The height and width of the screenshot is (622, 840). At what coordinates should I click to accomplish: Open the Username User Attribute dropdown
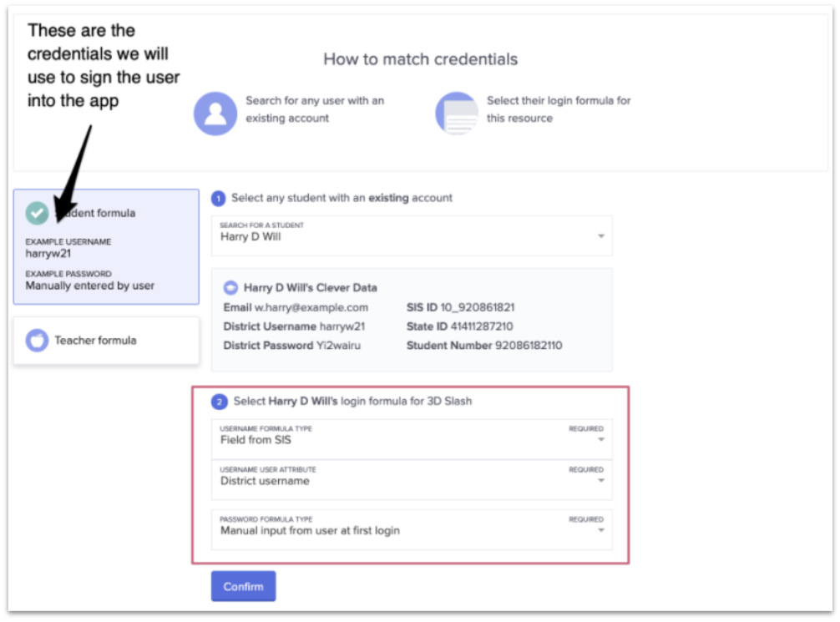(600, 481)
